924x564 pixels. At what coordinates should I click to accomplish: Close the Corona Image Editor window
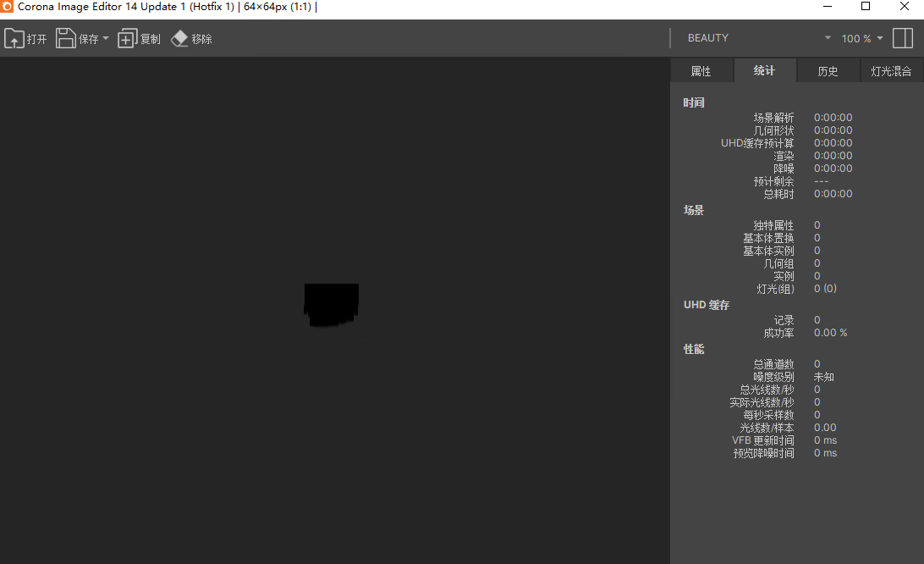[x=905, y=7]
